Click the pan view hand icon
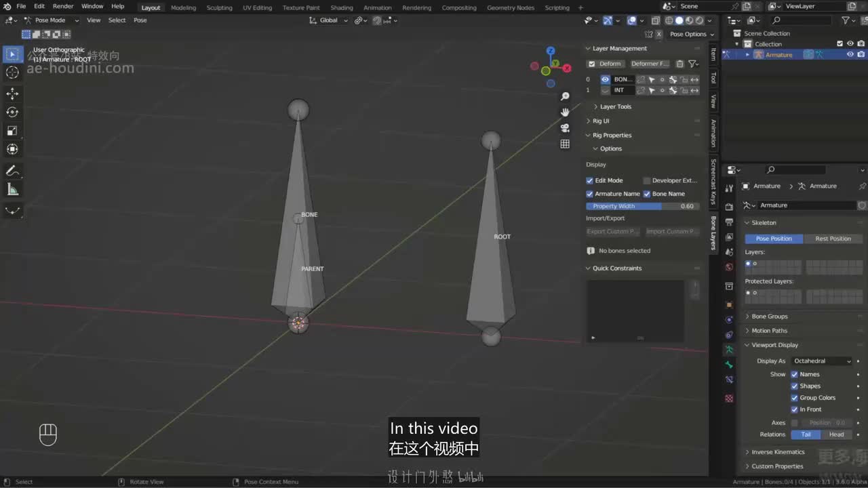 pyautogui.click(x=565, y=112)
